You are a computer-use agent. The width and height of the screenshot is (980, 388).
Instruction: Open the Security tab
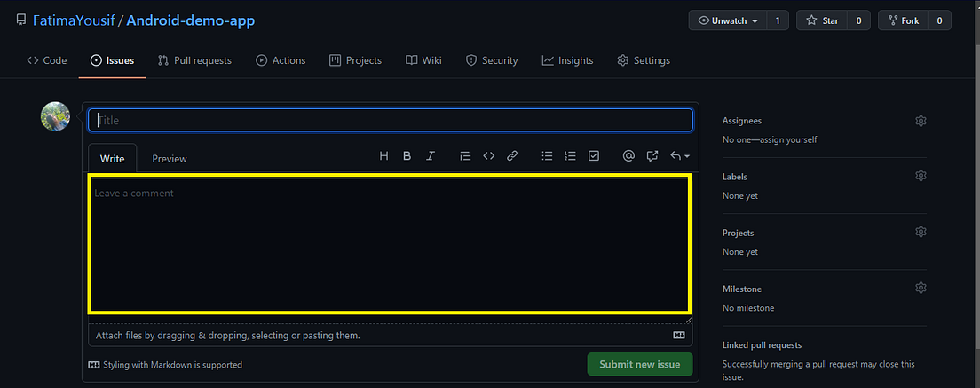click(x=492, y=60)
